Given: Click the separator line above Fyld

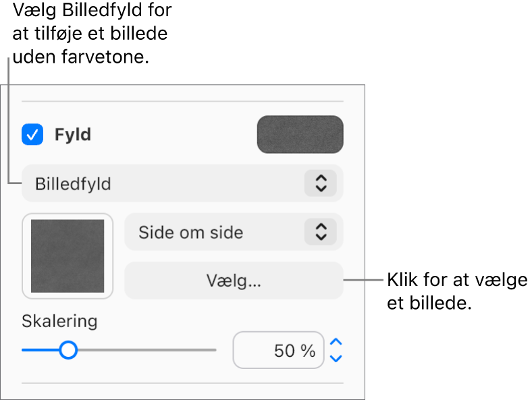Looking at the screenshot, I should pyautogui.click(x=182, y=101).
